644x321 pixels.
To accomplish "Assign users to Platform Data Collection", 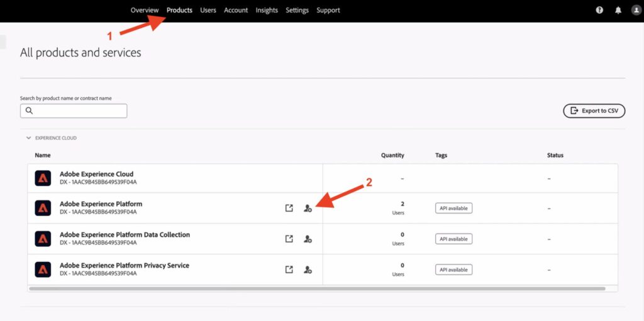I will (308, 239).
